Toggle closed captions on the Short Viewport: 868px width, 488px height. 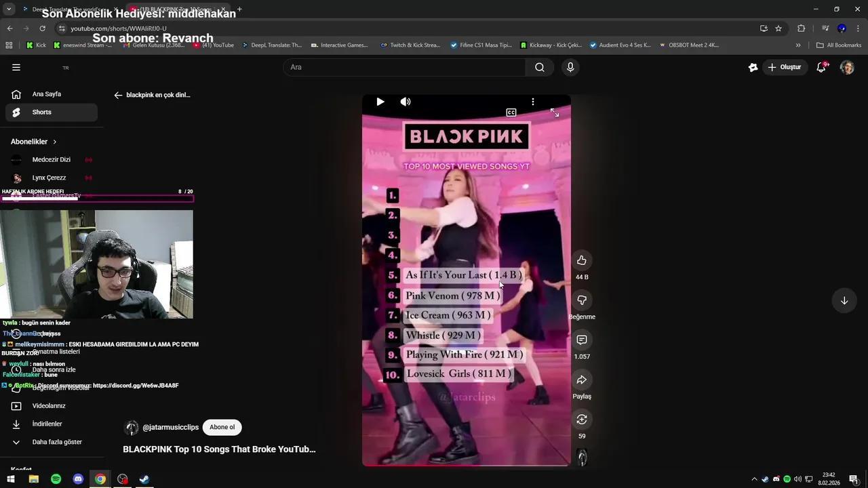tap(511, 113)
